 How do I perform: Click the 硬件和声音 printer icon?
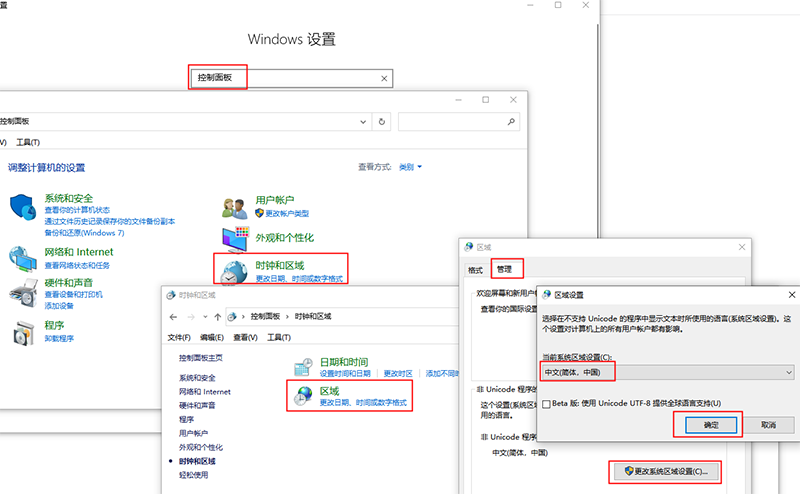click(x=23, y=293)
